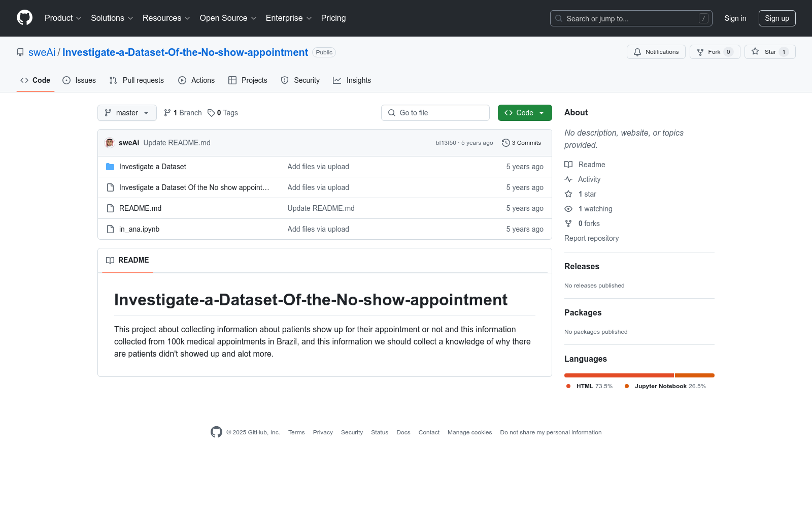Image resolution: width=812 pixels, height=508 pixels.
Task: Click the footer GitHub logo icon
Action: 216,432
